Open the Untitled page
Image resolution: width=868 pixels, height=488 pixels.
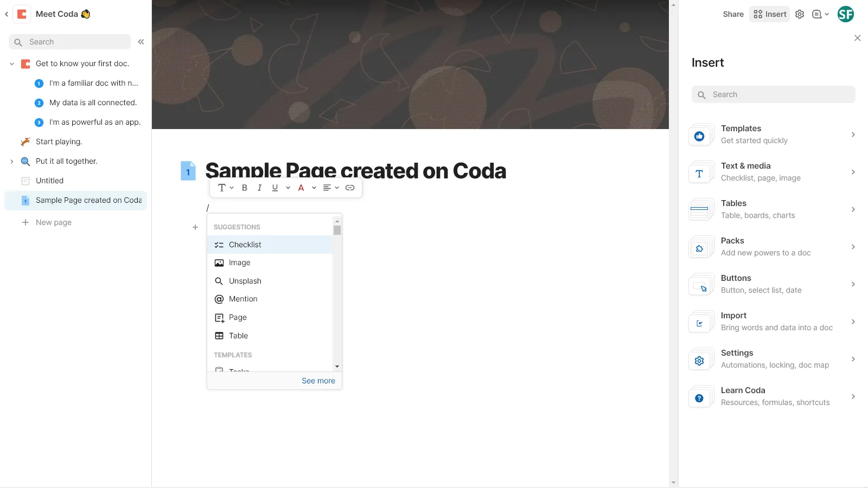point(49,181)
